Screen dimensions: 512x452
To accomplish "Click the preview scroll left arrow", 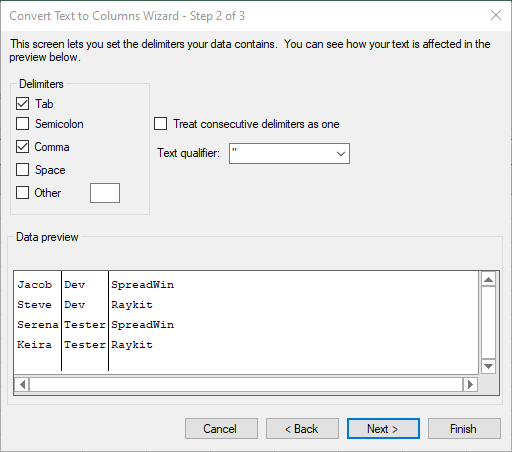I will 22,385.
